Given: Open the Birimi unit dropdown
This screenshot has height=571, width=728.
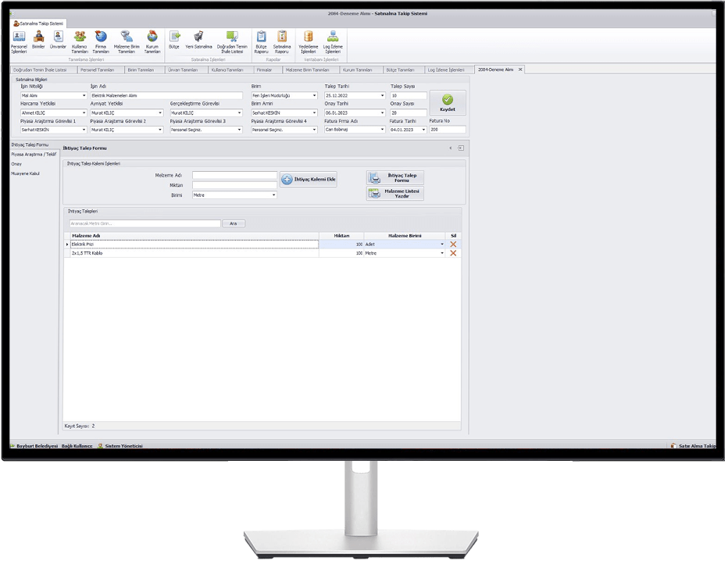Looking at the screenshot, I should [x=274, y=195].
